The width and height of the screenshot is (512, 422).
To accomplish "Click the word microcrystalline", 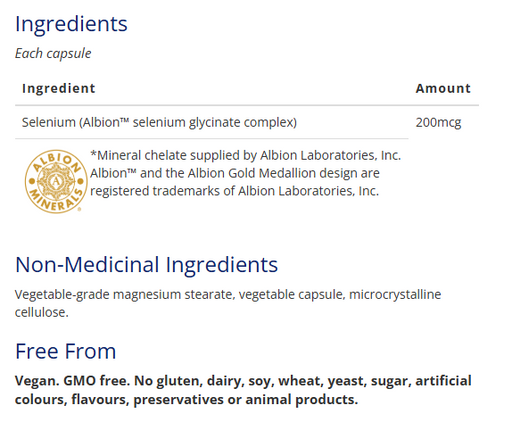I will (x=395, y=295).
